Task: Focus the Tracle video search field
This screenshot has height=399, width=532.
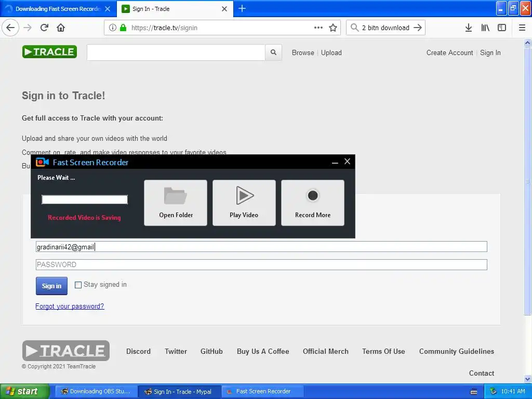Action: [x=176, y=52]
